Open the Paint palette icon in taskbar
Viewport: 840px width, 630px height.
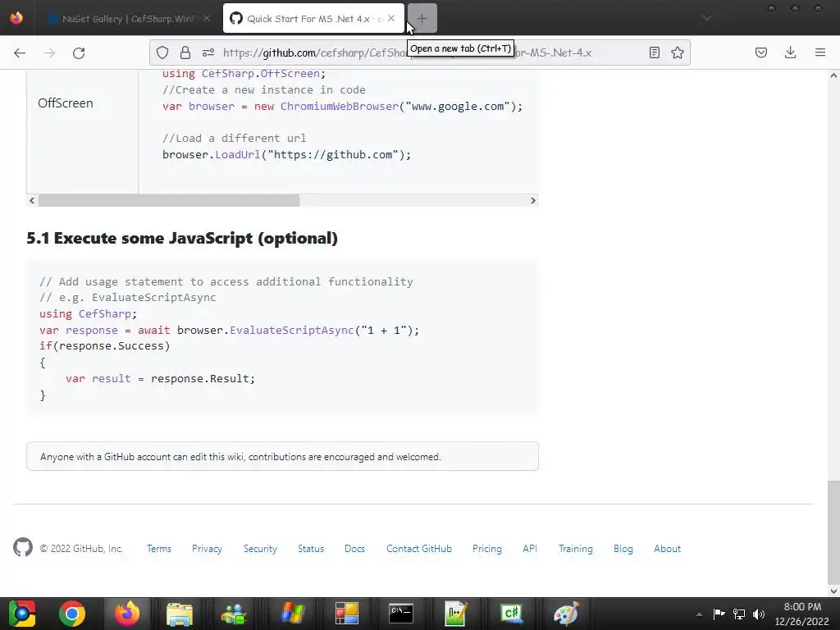coord(566,614)
